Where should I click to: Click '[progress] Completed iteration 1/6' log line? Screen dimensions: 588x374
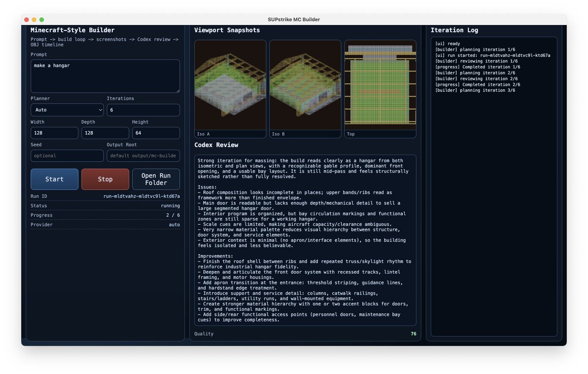click(x=478, y=67)
